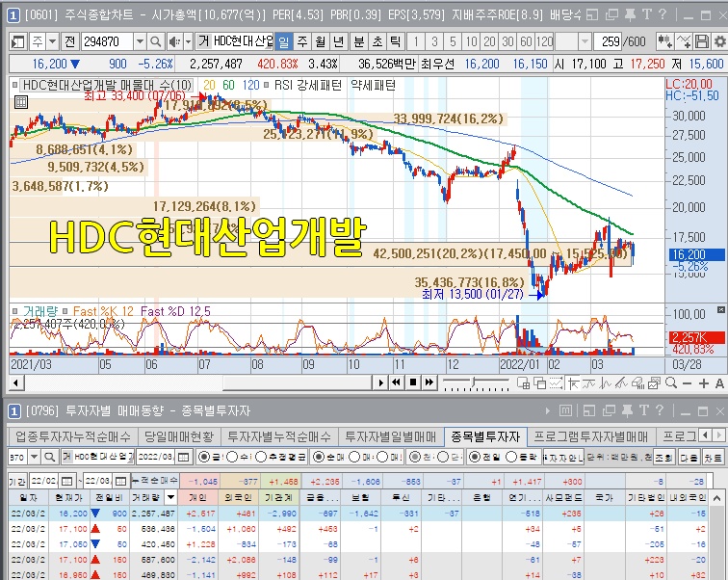
Task: Switch to the 투자자별일별매매 tab
Action: (390, 436)
